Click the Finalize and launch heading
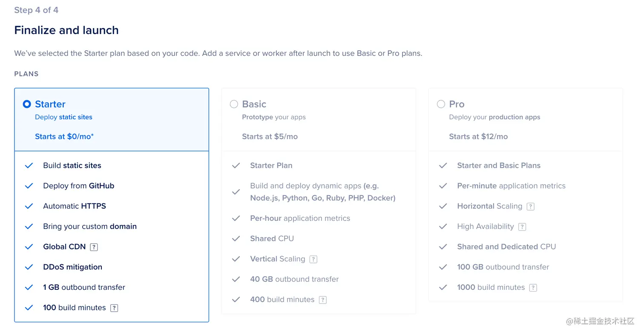 (66, 30)
